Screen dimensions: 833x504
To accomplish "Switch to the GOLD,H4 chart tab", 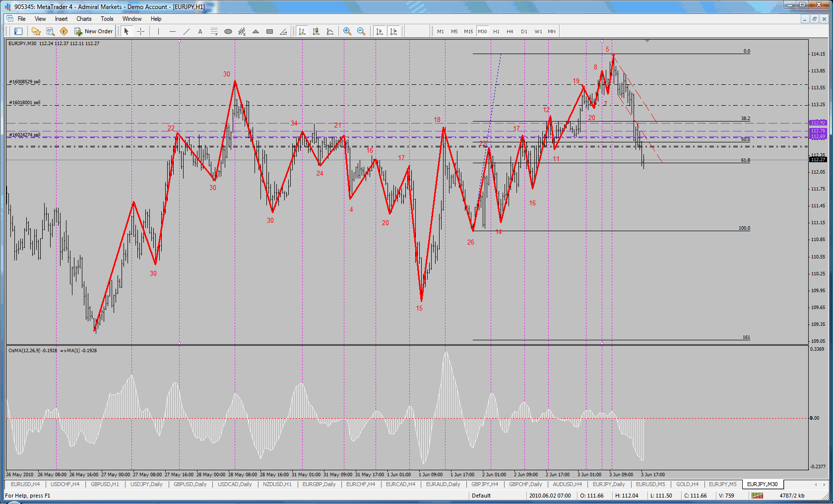I will 688,484.
